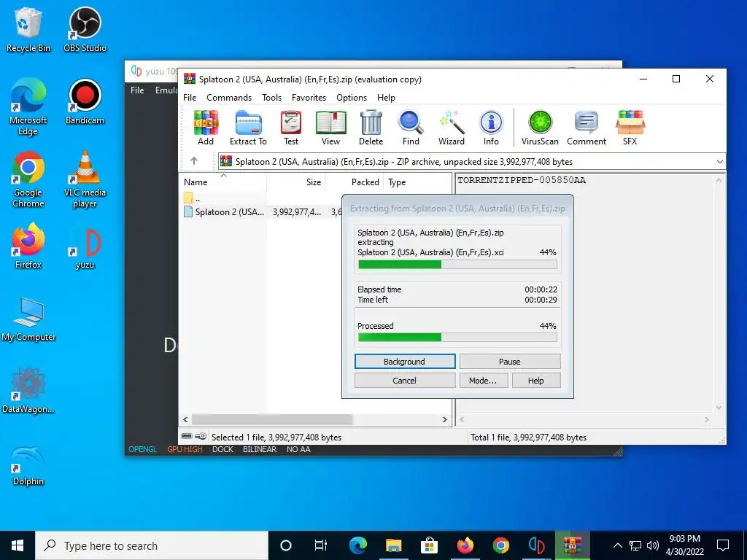Image resolution: width=747 pixels, height=560 pixels.
Task: Click the SFX toolbar icon
Action: pyautogui.click(x=630, y=127)
